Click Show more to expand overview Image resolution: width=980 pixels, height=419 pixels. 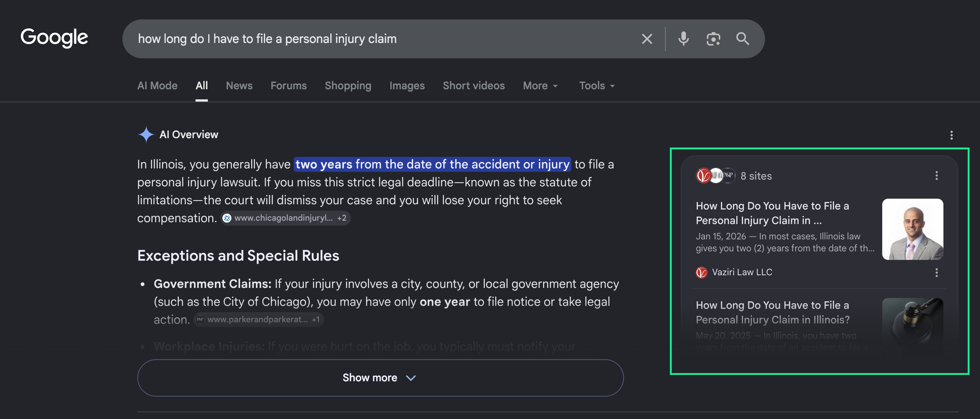tap(380, 378)
